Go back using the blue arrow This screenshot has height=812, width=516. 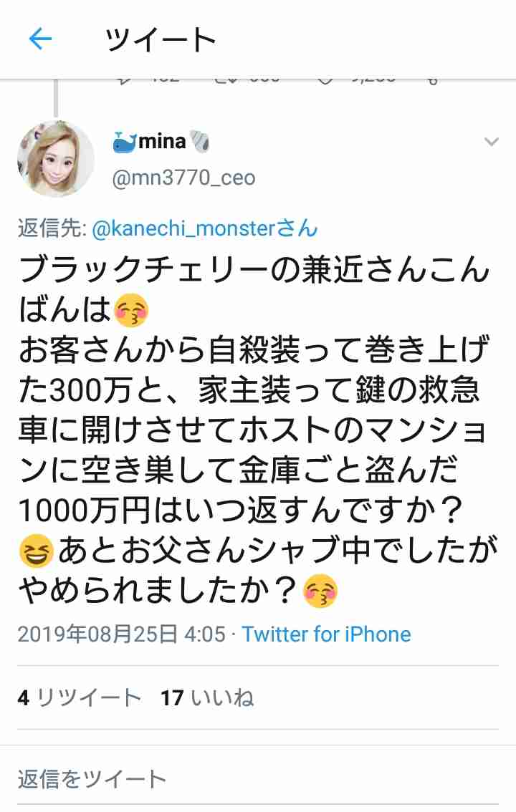pyautogui.click(x=40, y=39)
